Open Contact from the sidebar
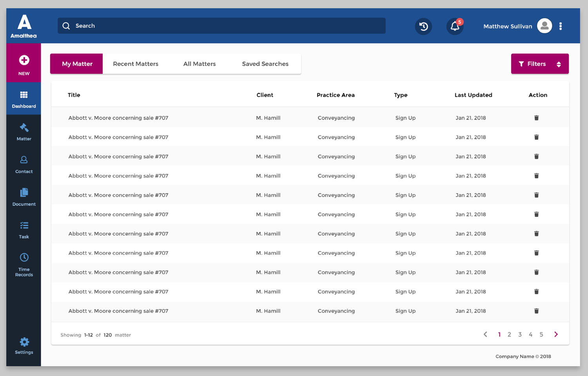 [x=24, y=160]
